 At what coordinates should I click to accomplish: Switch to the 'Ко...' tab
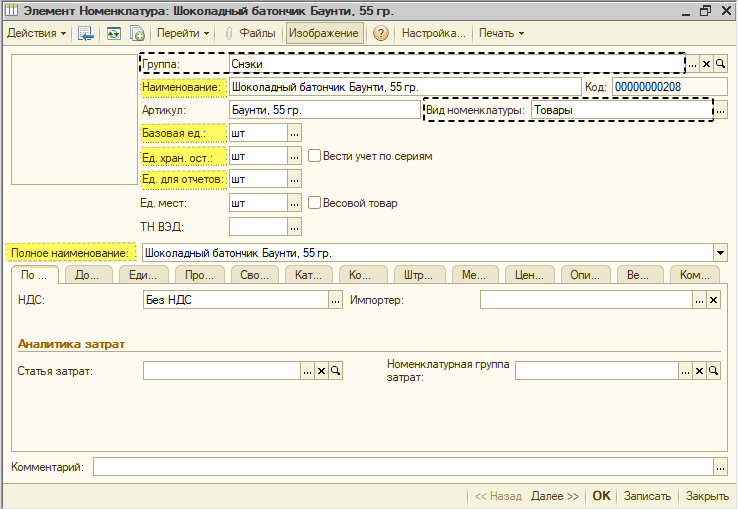[363, 275]
